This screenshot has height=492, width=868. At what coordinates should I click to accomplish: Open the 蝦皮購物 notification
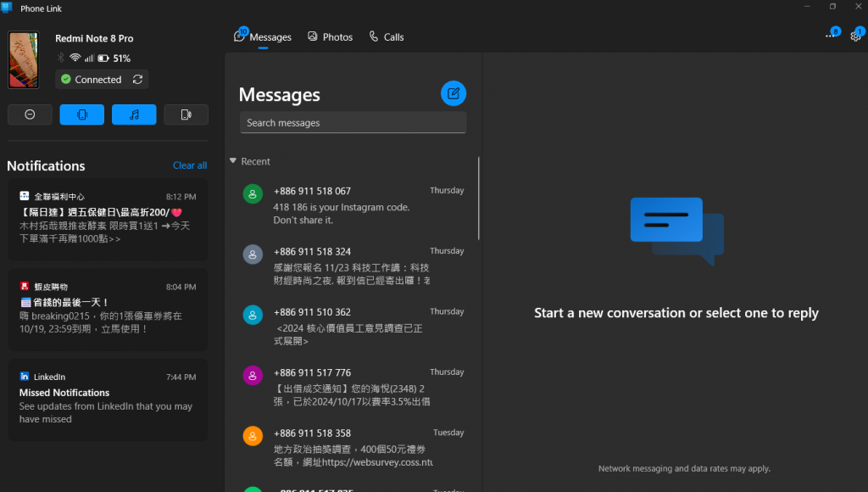pyautogui.click(x=108, y=310)
